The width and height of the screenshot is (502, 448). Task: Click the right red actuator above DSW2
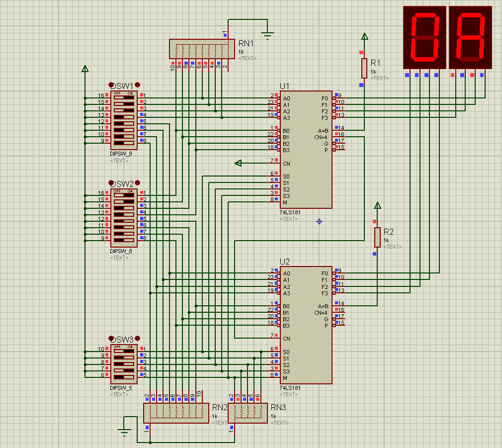click(137, 182)
